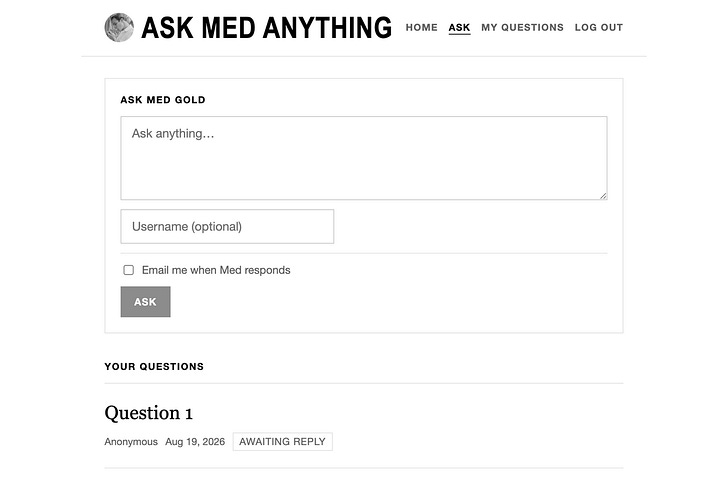Click the Anonymous author name

(x=131, y=441)
